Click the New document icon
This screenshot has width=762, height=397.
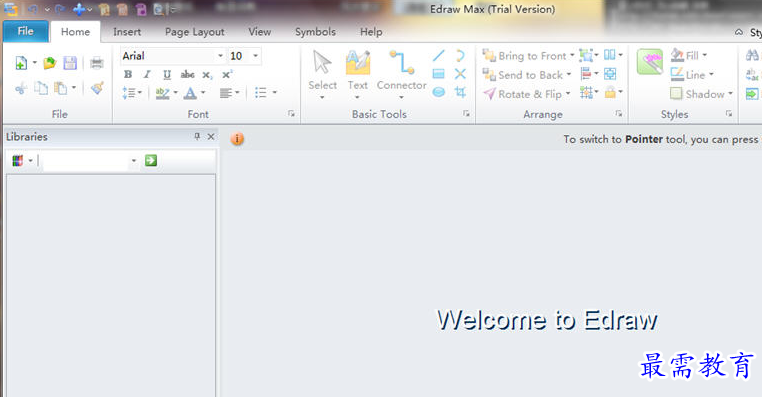[21, 63]
